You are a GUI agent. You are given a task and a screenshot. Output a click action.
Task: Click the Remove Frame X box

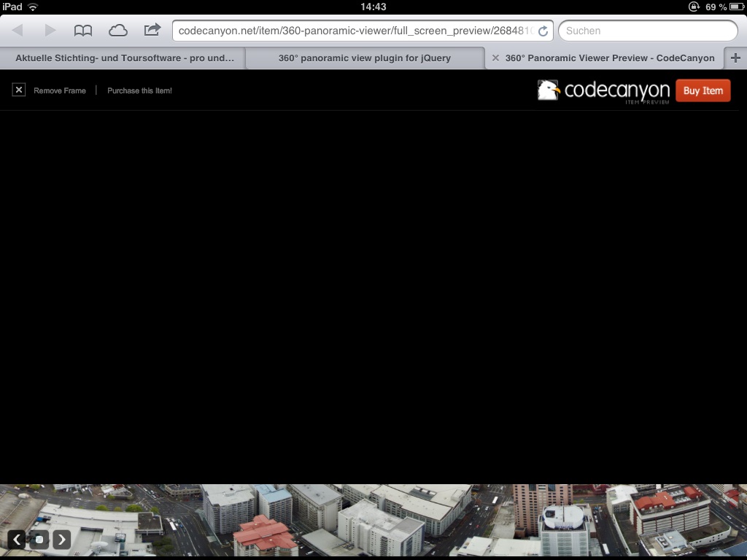click(19, 90)
